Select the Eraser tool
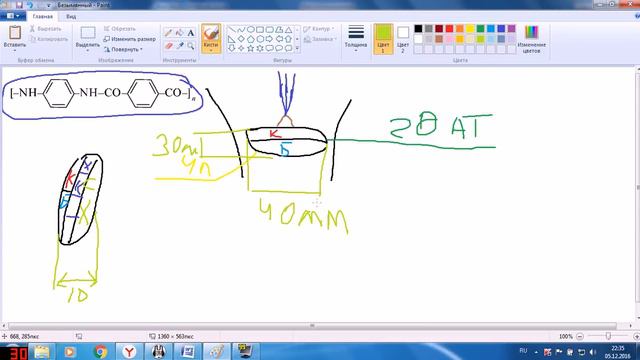This screenshot has height=360, width=640. coord(168,46)
